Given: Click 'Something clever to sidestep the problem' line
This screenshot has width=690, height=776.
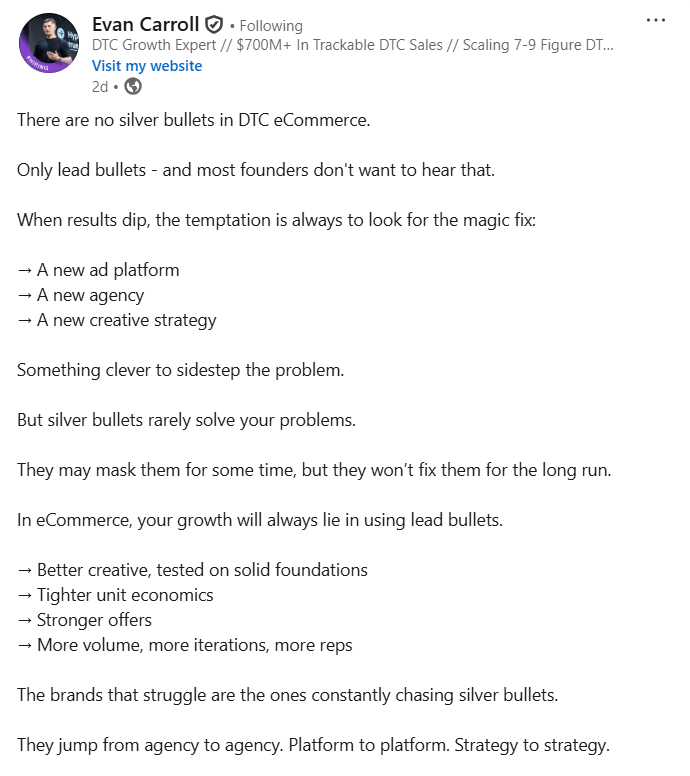Looking at the screenshot, I should (180, 370).
